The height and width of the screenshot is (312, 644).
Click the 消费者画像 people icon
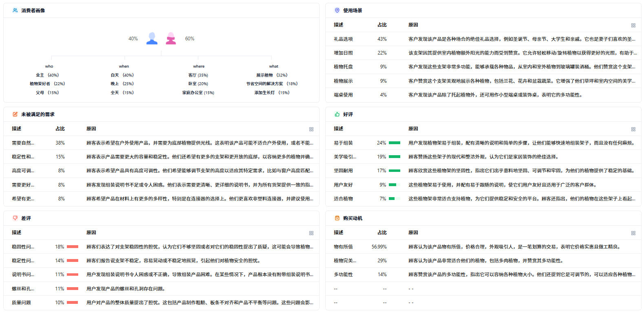pyautogui.click(x=15, y=11)
